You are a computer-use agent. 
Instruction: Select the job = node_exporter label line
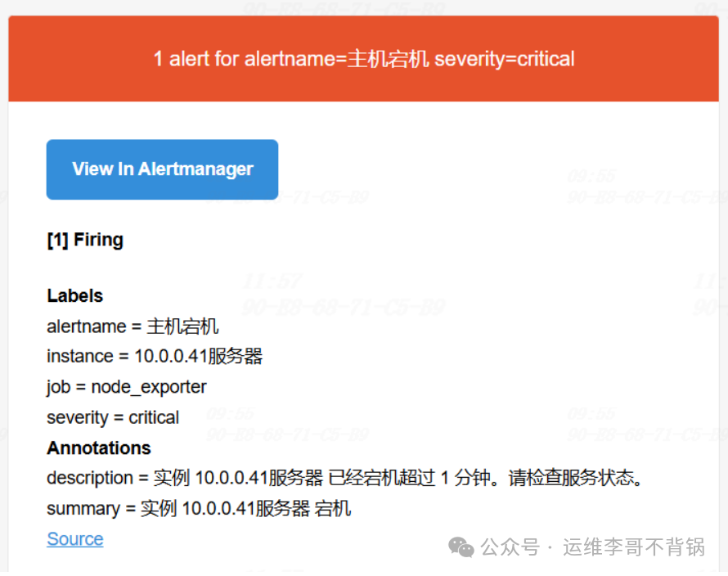(x=127, y=387)
